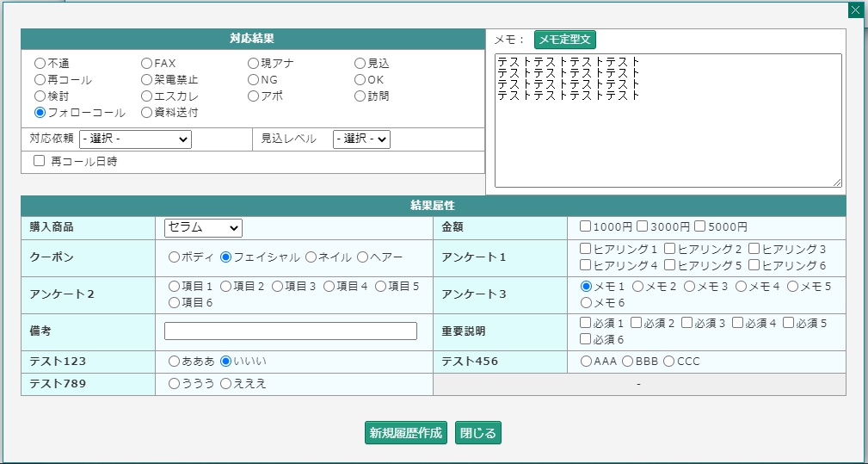This screenshot has width=868, height=464.
Task: Click the 閉じる button
Action: tap(478, 433)
